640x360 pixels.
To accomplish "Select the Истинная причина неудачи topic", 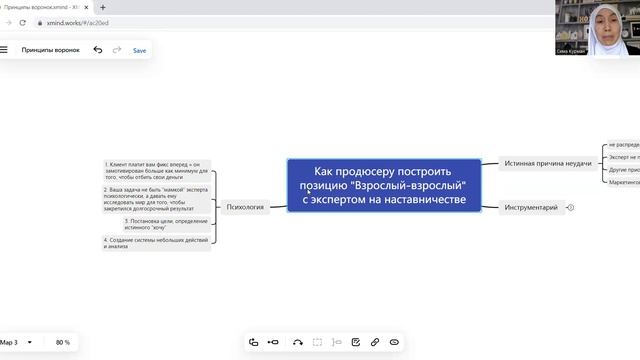I will 548,163.
